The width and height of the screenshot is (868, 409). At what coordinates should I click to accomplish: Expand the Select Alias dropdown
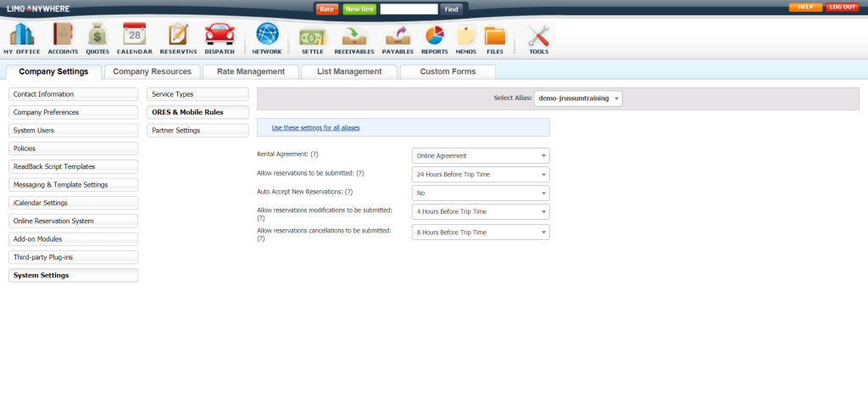578,98
